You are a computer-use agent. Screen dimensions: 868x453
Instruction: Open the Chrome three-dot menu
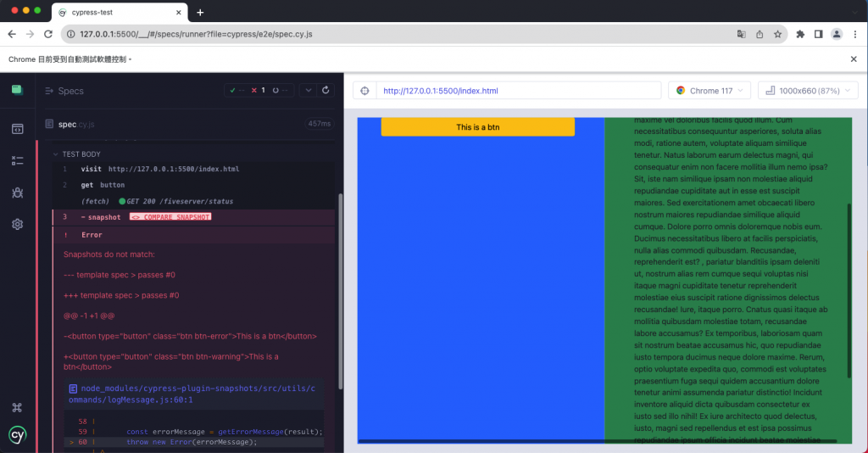point(854,34)
